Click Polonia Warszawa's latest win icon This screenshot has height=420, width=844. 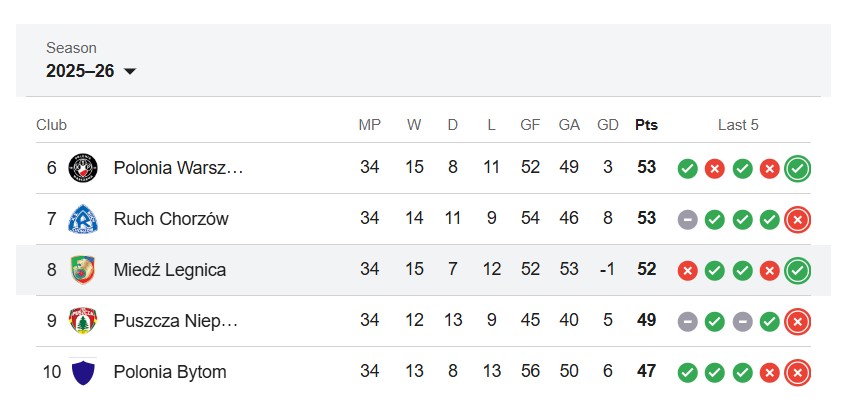[797, 169]
